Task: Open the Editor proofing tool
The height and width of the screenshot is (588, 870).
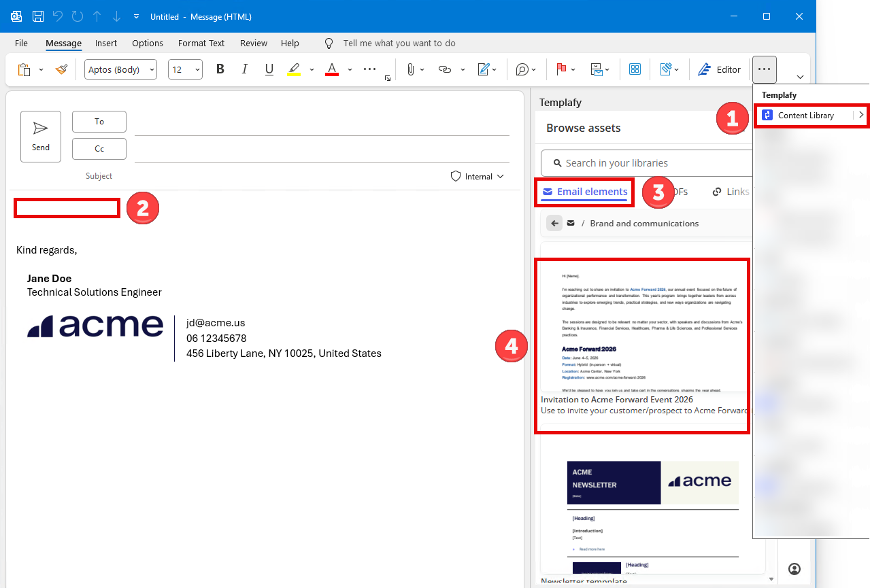Action: coord(719,69)
